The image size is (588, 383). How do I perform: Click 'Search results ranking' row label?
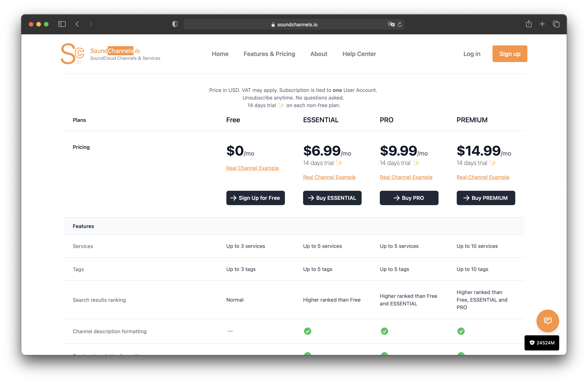click(x=99, y=300)
